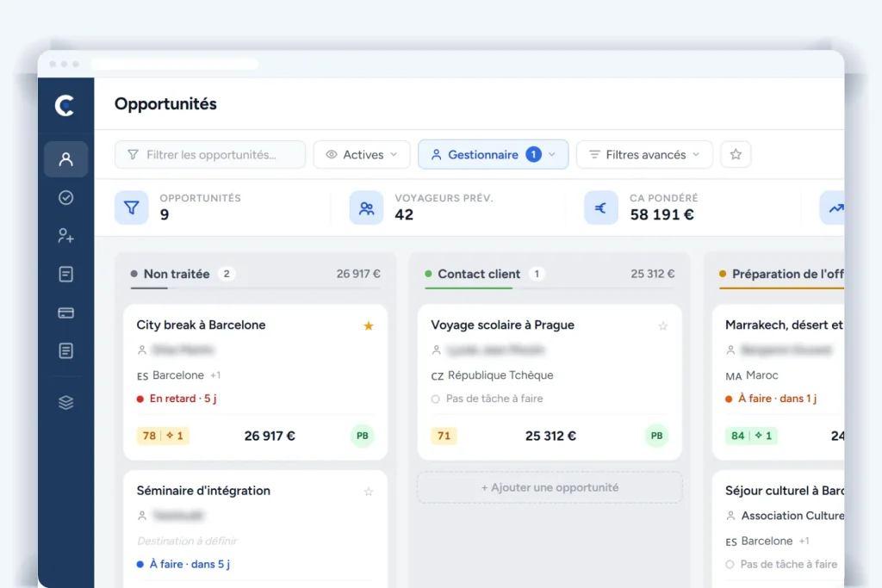Image resolution: width=882 pixels, height=588 pixels.
Task: Click 25 312 € amount on Prague card
Action: [x=550, y=436]
